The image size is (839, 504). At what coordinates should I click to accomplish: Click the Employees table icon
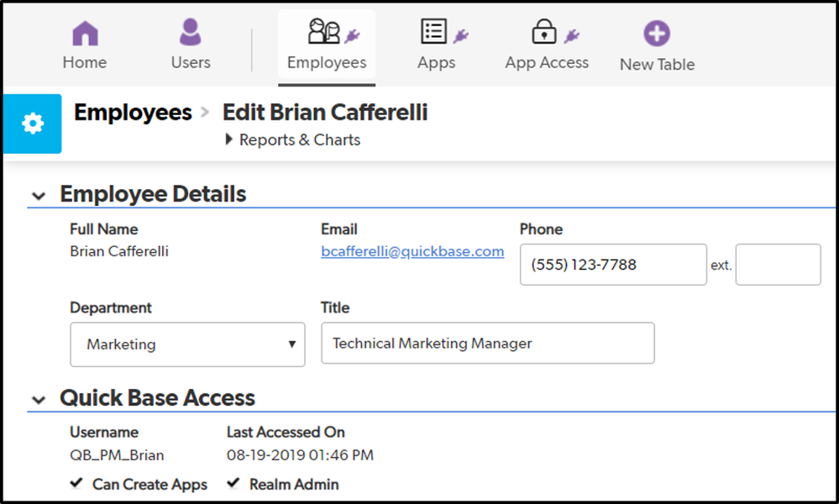(323, 31)
